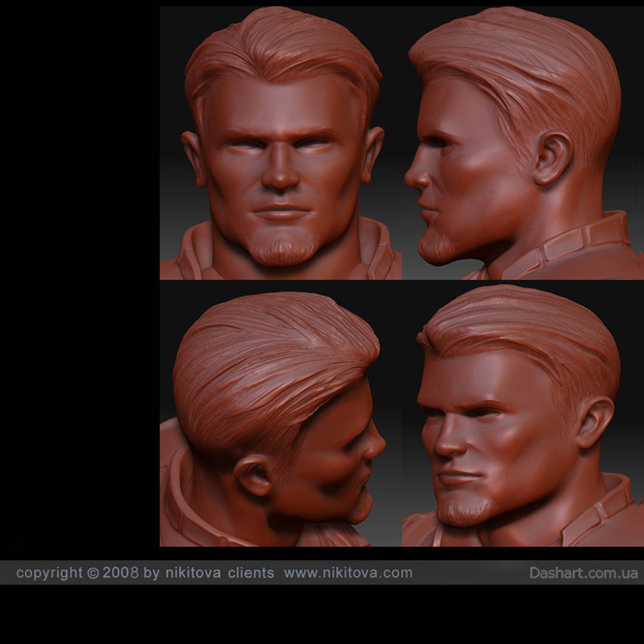Viewport: 644px width, 644px height.
Task: Click the nose on the front-facing sculpt
Action: (281, 174)
